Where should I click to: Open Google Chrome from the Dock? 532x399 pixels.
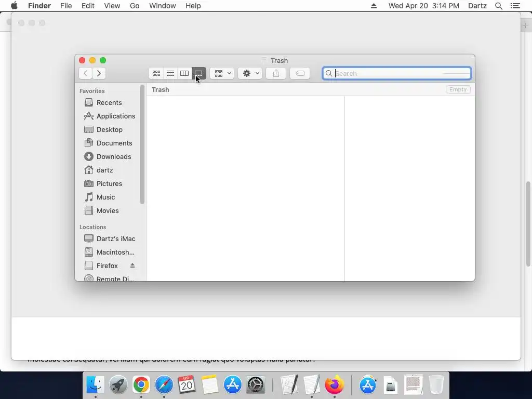141,385
